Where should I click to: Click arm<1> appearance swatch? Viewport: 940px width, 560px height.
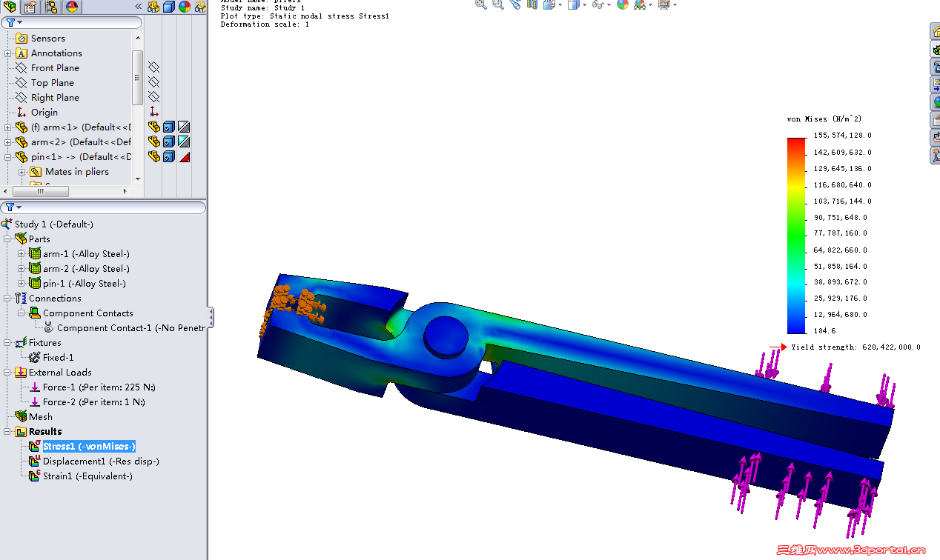[184, 127]
